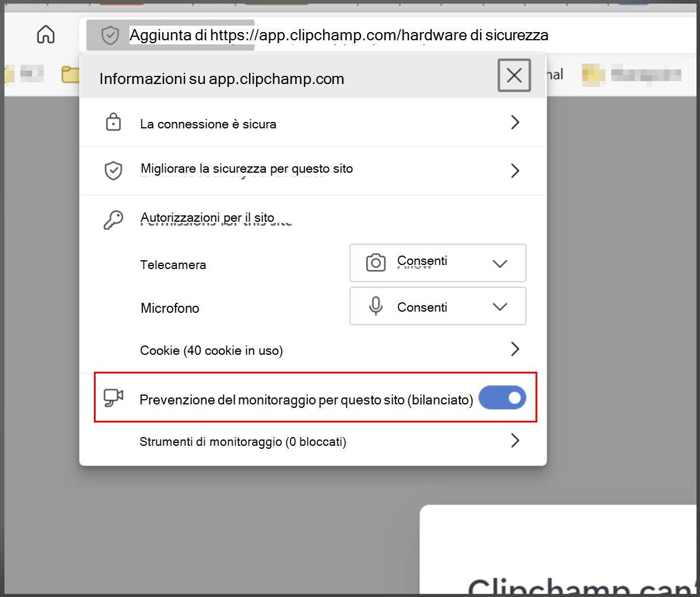Screen dimensions: 700x597
Task: Click the tracking prevention camera-screen icon
Action: [113, 398]
